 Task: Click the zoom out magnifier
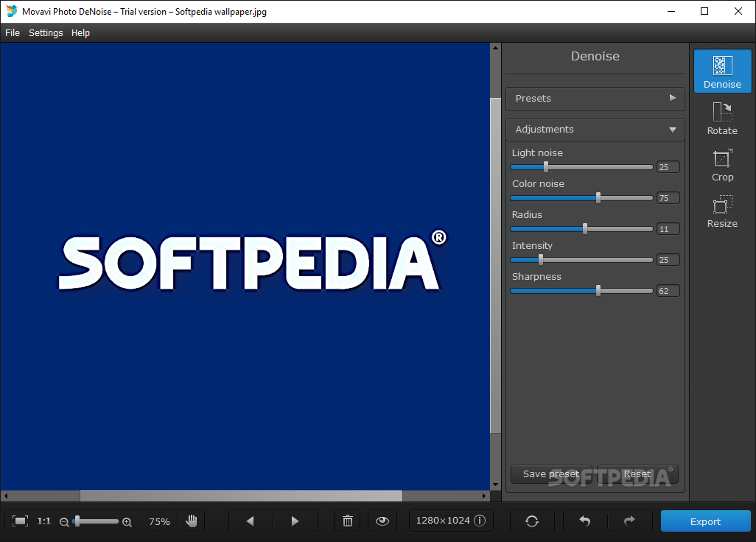[x=64, y=522]
